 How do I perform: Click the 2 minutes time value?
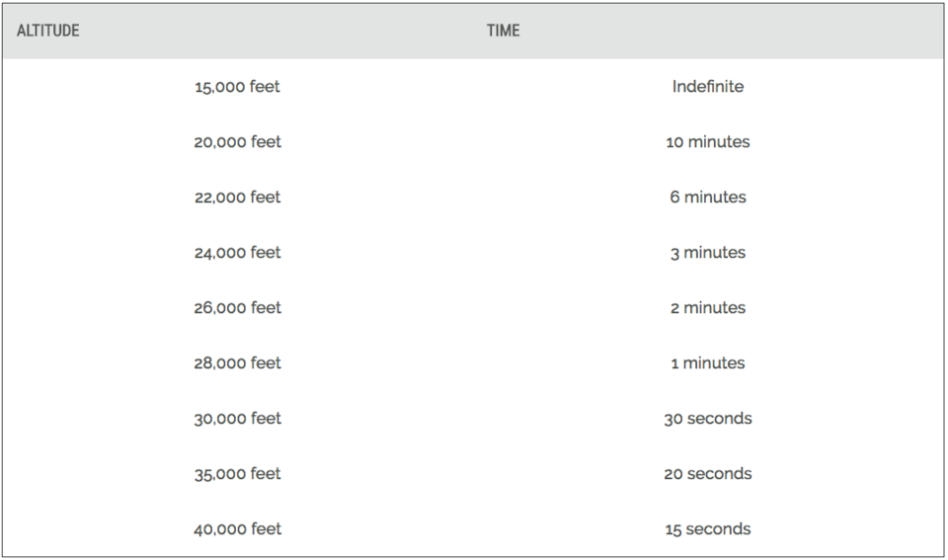[x=708, y=308]
